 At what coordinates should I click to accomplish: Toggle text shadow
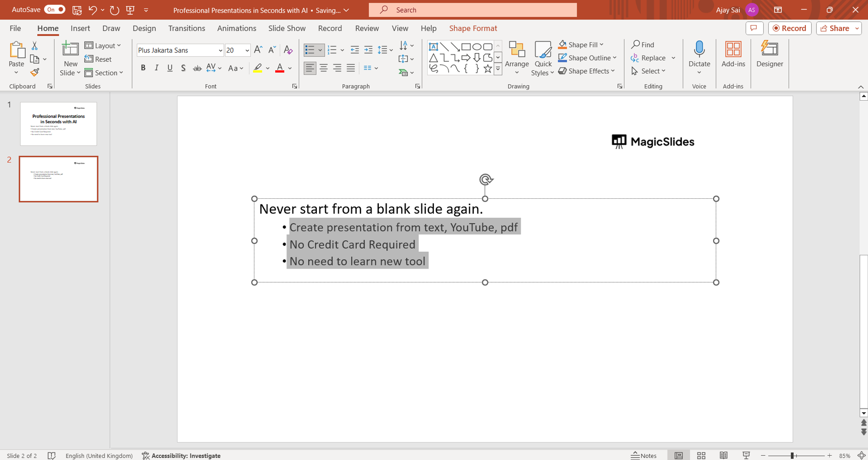tap(183, 68)
